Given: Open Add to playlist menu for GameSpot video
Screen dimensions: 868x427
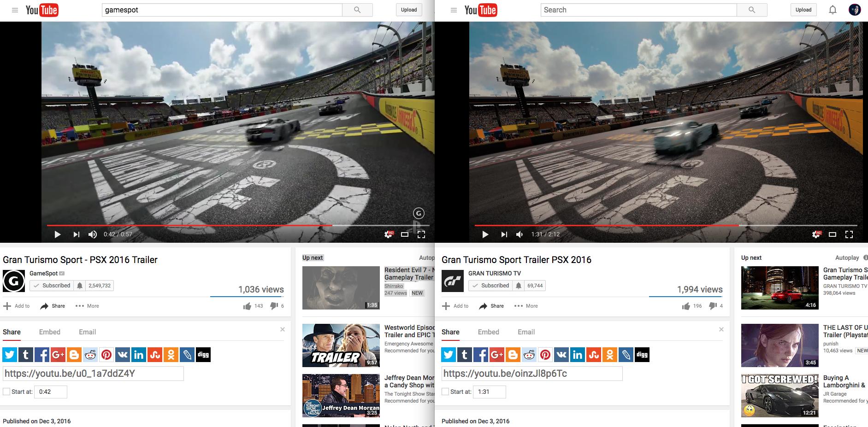Looking at the screenshot, I should (x=17, y=306).
